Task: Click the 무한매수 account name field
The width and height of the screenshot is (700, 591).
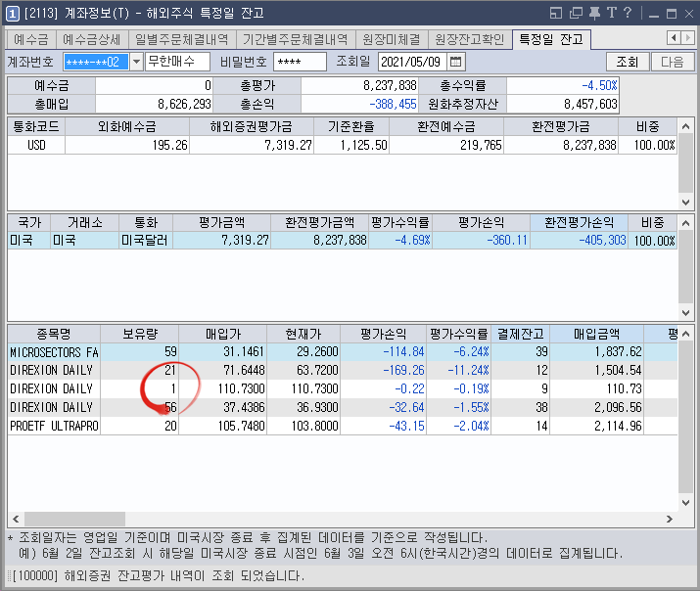Action: click(177, 62)
